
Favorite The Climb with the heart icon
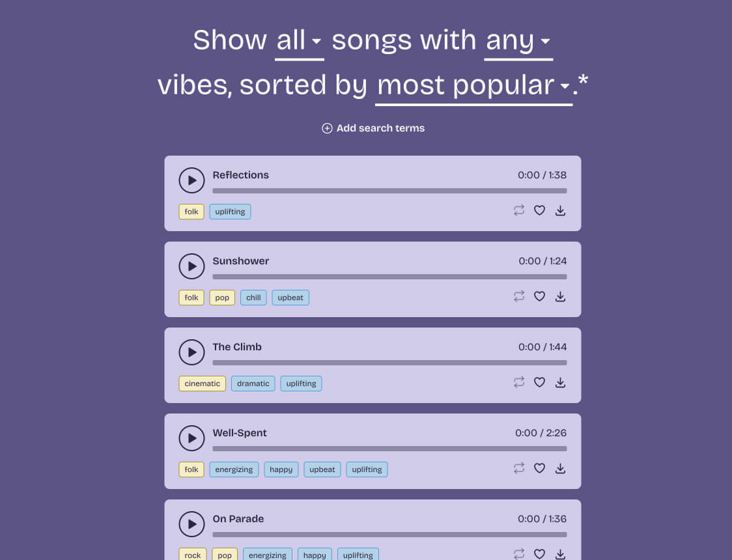point(539,382)
